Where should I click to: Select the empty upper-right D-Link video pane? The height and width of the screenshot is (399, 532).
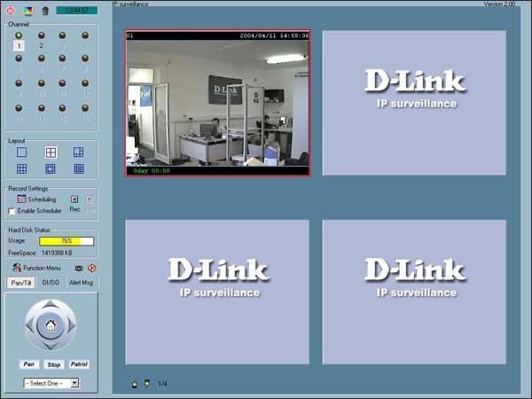click(x=414, y=103)
